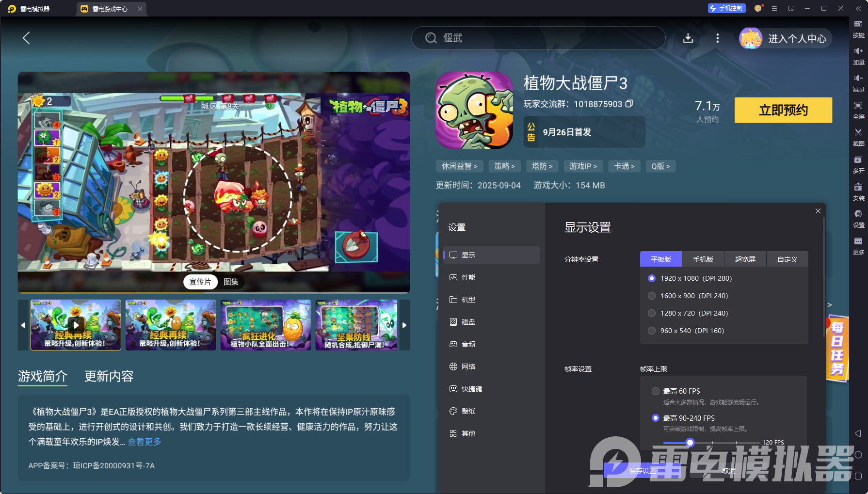Open emulator settings (设置) from the sidebar
This screenshot has width=868, height=494.
click(858, 218)
